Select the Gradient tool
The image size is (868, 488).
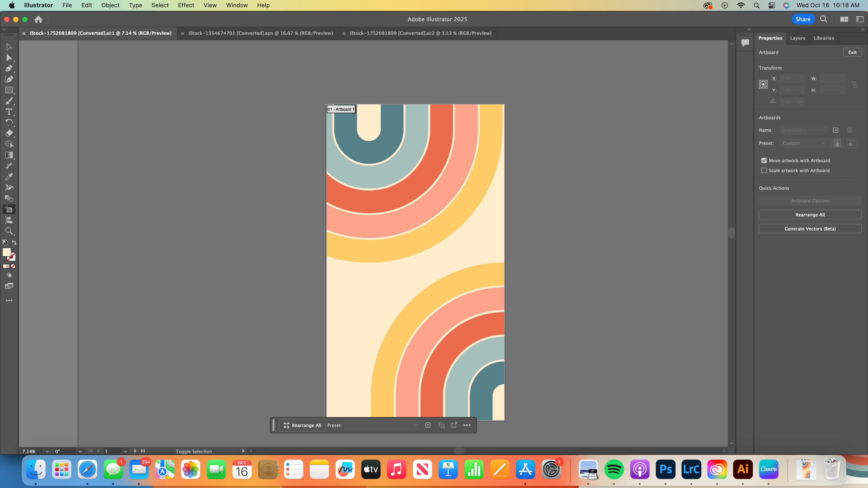click(9, 155)
